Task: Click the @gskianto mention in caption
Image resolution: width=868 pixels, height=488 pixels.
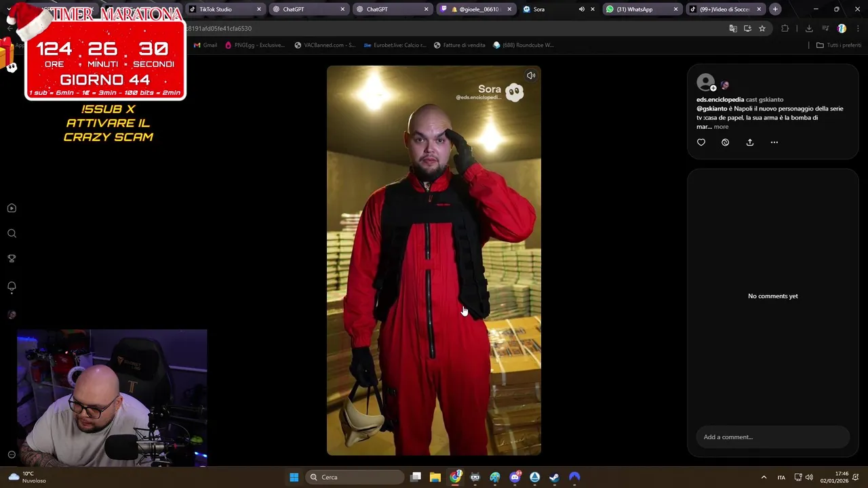Action: [712, 108]
